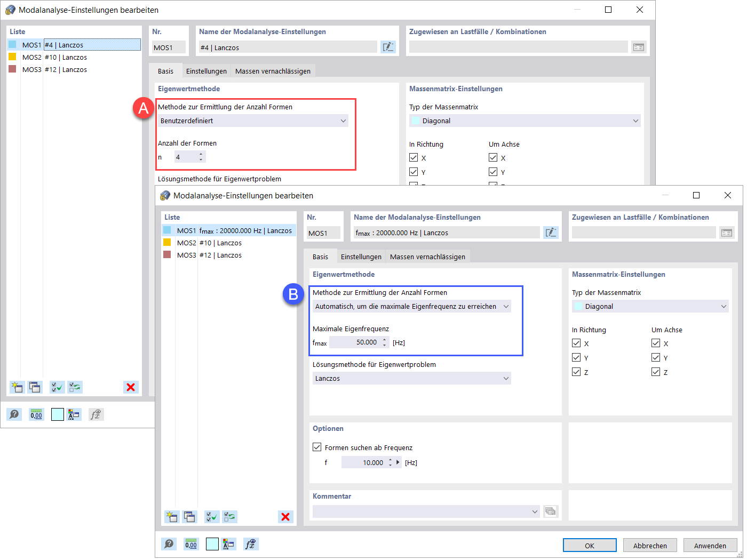Open the 0,00 units icon in back window
747x560 pixels.
[36, 414]
